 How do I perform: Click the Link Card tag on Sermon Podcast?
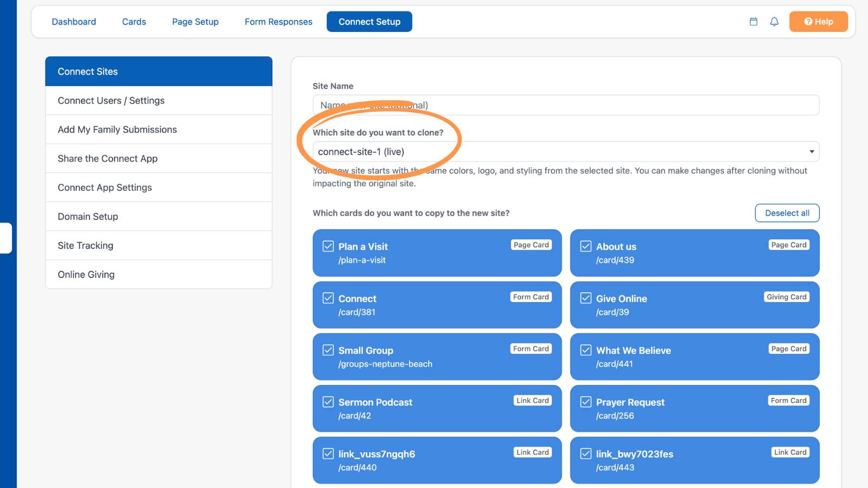(533, 401)
